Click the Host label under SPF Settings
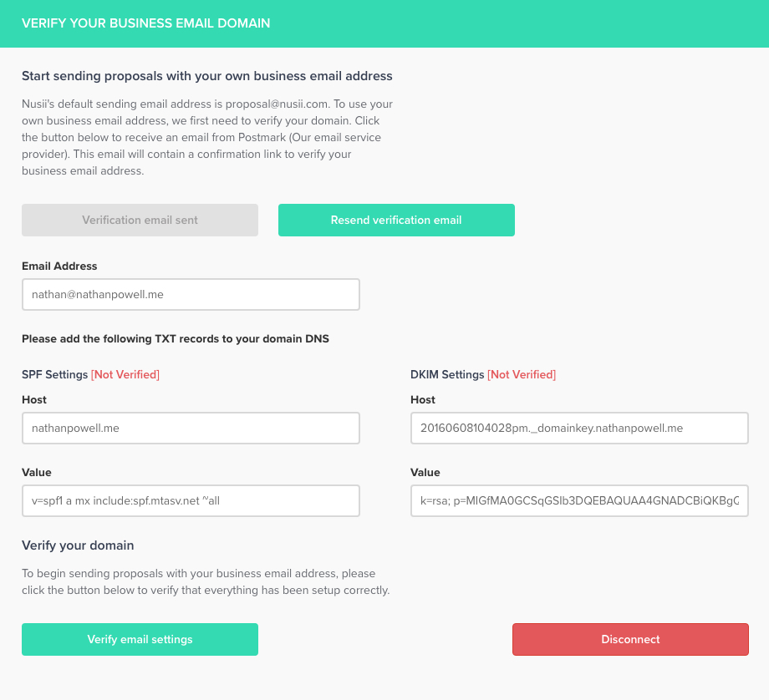The width and height of the screenshot is (769, 700). pos(34,400)
